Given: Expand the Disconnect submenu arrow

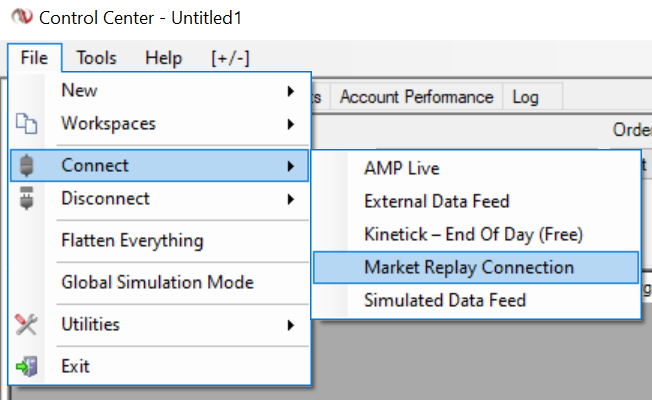Looking at the screenshot, I should pos(290,199).
